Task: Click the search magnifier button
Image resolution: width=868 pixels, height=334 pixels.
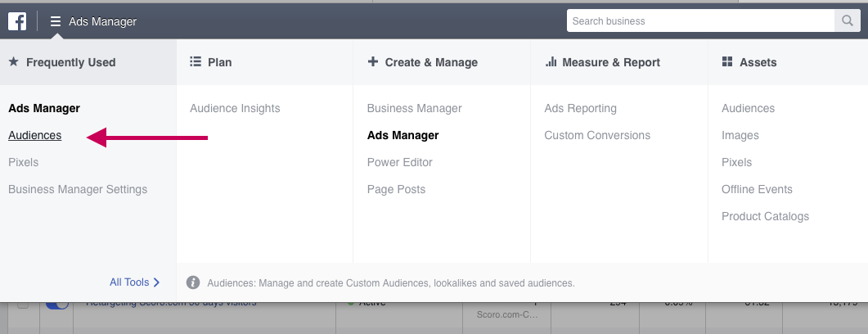Action: click(847, 21)
